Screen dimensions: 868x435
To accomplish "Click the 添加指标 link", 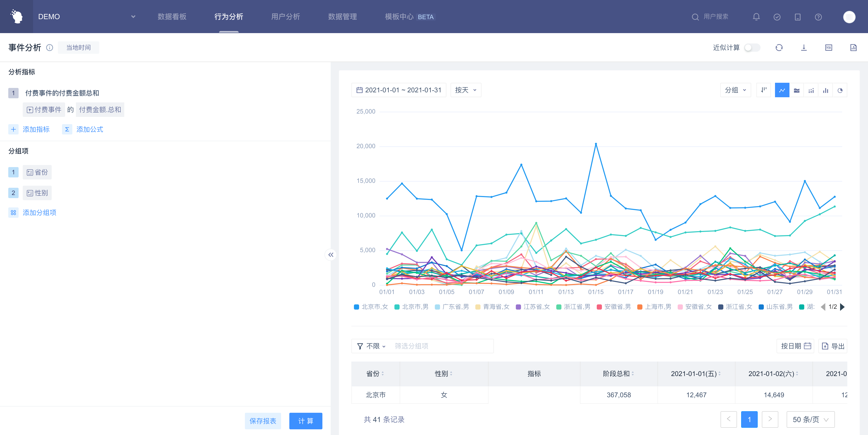I will (36, 130).
